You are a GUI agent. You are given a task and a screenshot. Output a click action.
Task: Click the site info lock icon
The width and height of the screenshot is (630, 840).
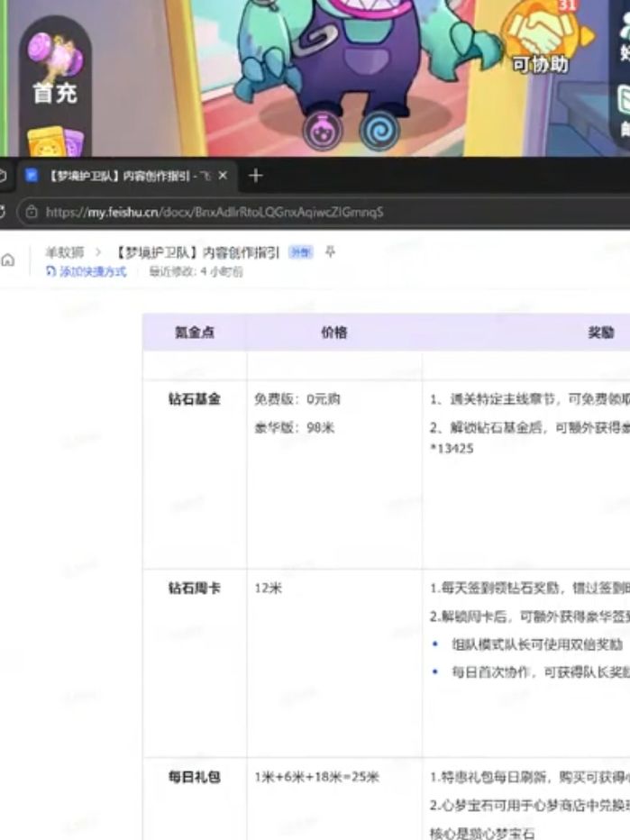pos(32,212)
